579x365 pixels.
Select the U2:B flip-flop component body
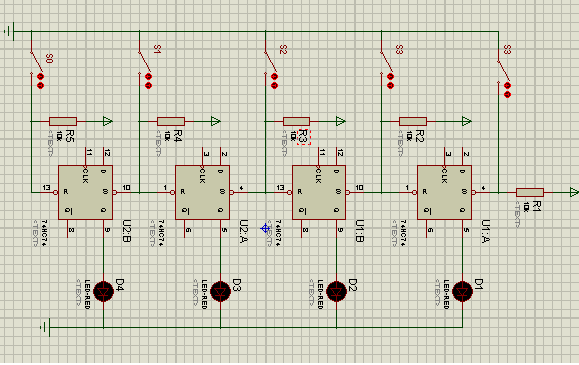pyautogui.click(x=85, y=192)
